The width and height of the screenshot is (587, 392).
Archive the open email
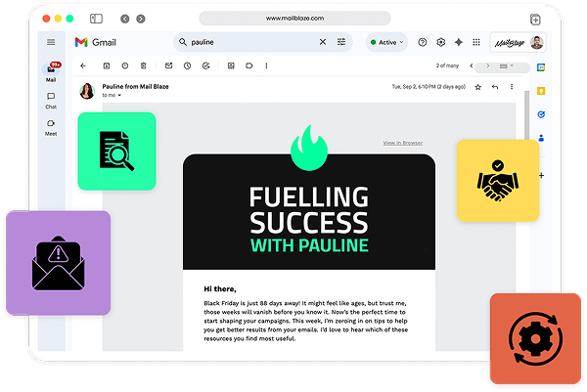[x=106, y=65]
